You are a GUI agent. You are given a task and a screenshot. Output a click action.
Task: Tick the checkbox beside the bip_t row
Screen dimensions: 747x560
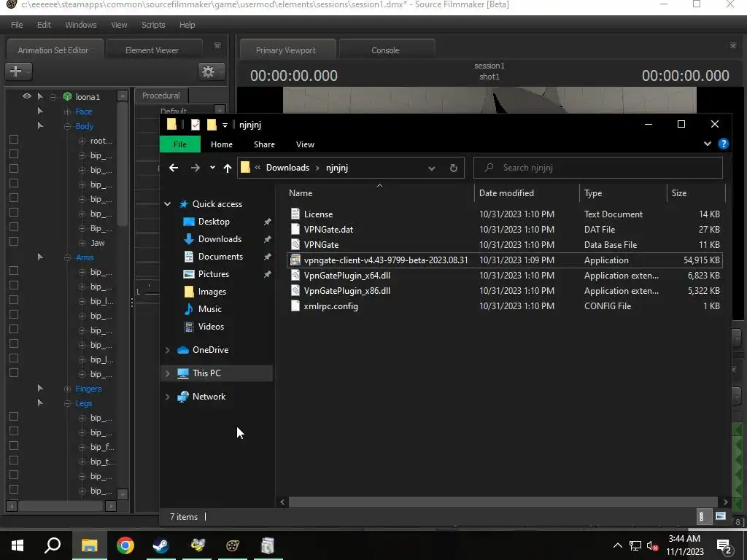(x=14, y=461)
